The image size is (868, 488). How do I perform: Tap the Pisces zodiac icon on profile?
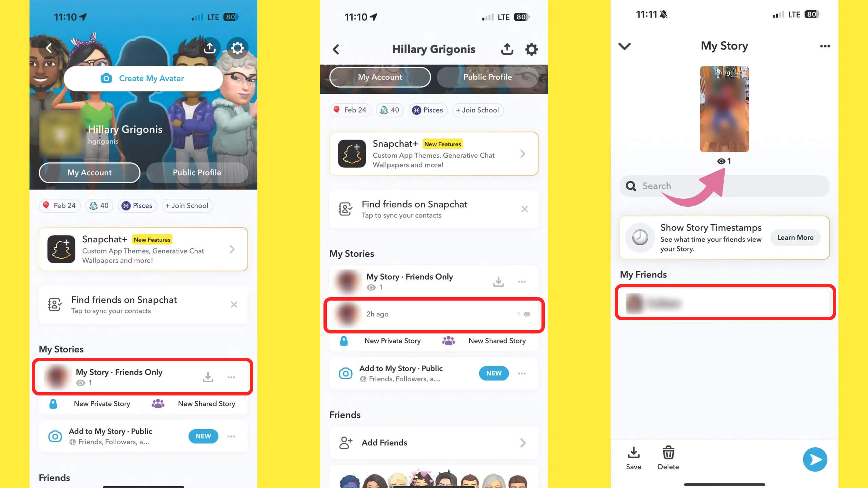(125, 206)
